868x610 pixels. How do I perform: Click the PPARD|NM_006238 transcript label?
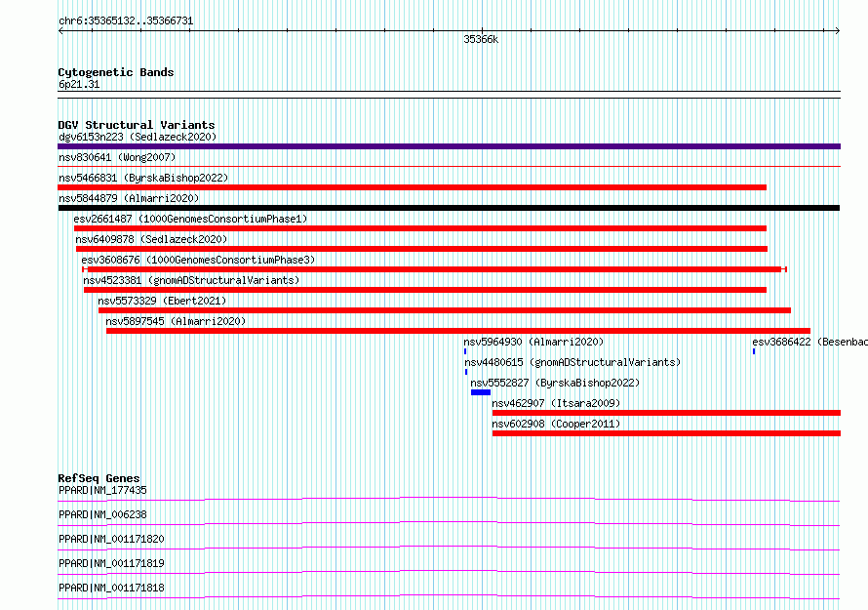tap(102, 514)
